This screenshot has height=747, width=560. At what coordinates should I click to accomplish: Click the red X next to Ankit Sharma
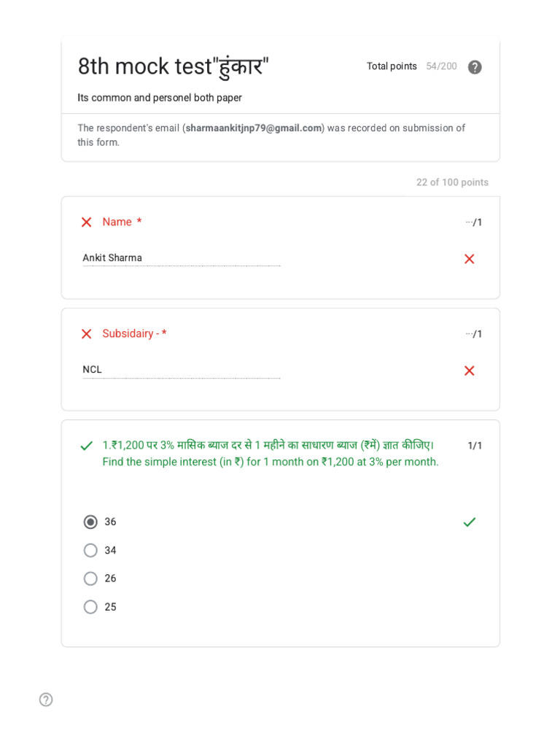tap(470, 259)
